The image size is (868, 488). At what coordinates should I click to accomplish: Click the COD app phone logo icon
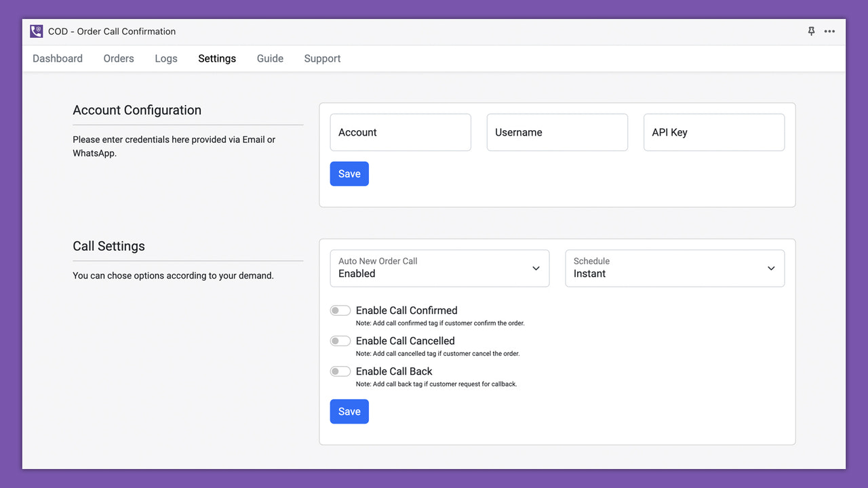35,31
